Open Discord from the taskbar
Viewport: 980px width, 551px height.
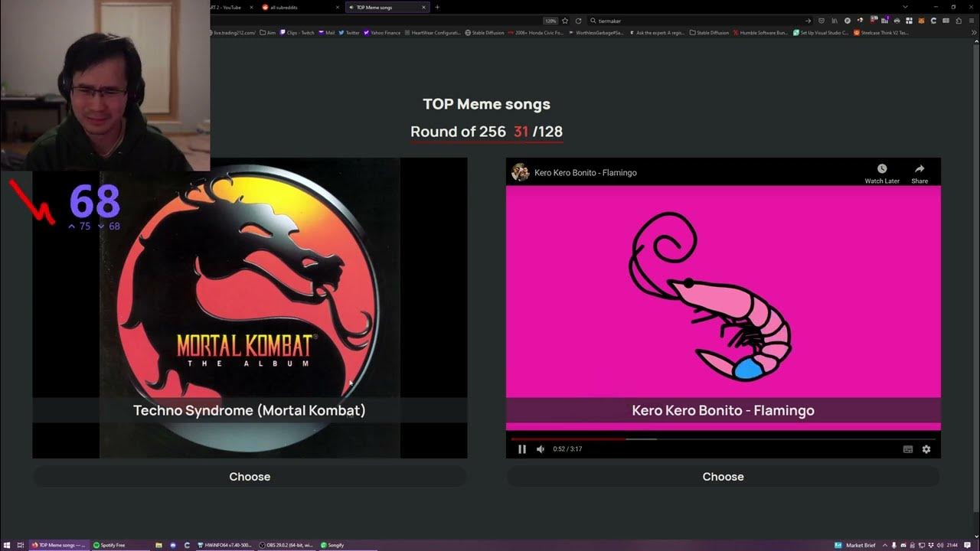(173, 545)
